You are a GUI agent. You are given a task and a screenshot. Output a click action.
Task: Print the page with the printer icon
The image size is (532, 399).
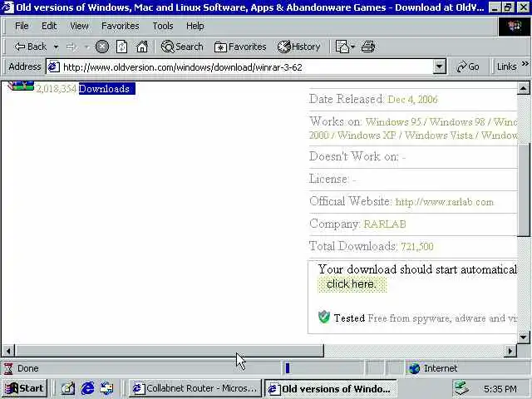(x=368, y=47)
